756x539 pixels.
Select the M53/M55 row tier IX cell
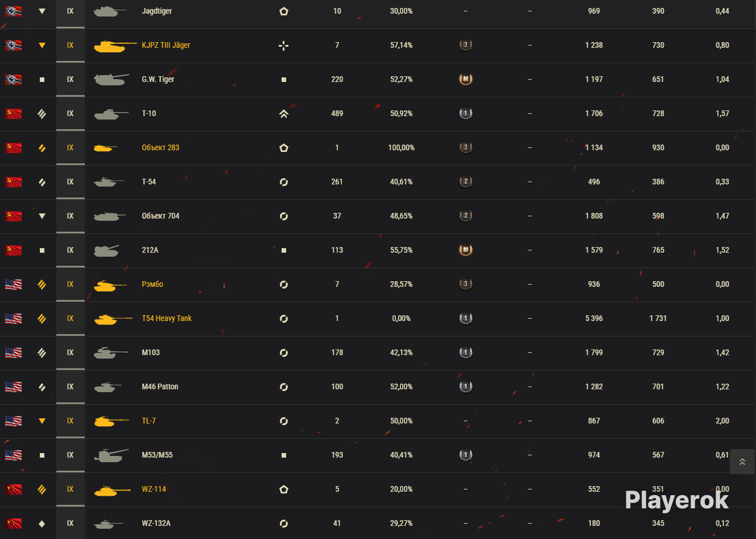pos(71,455)
